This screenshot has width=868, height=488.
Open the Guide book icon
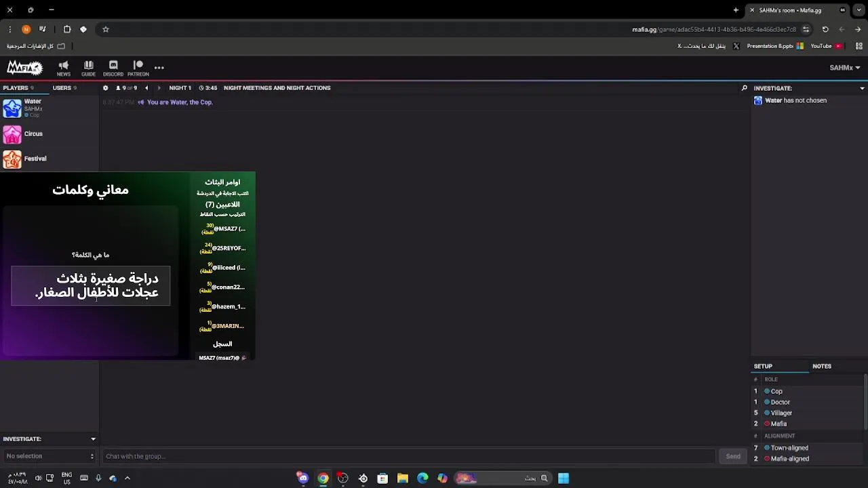click(88, 68)
